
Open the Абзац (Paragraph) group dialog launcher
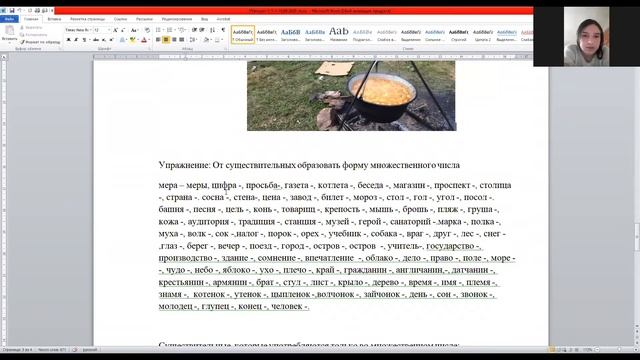point(226,49)
